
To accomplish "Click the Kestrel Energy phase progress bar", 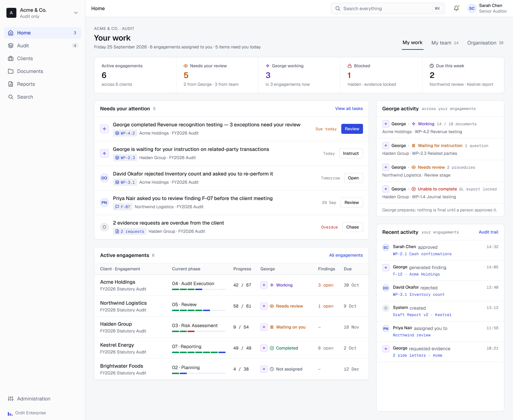I will pyautogui.click(x=199, y=352).
